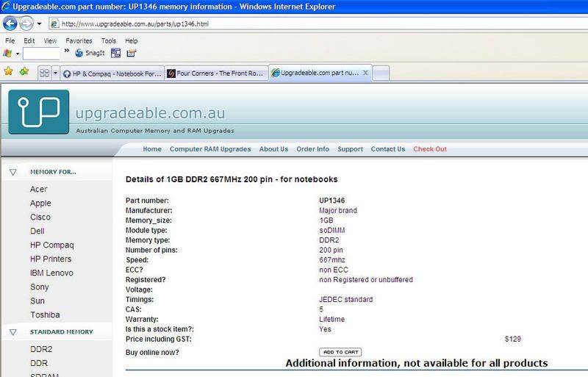Select HP Printers in sidebar
The image size is (588, 377).
(51, 259)
